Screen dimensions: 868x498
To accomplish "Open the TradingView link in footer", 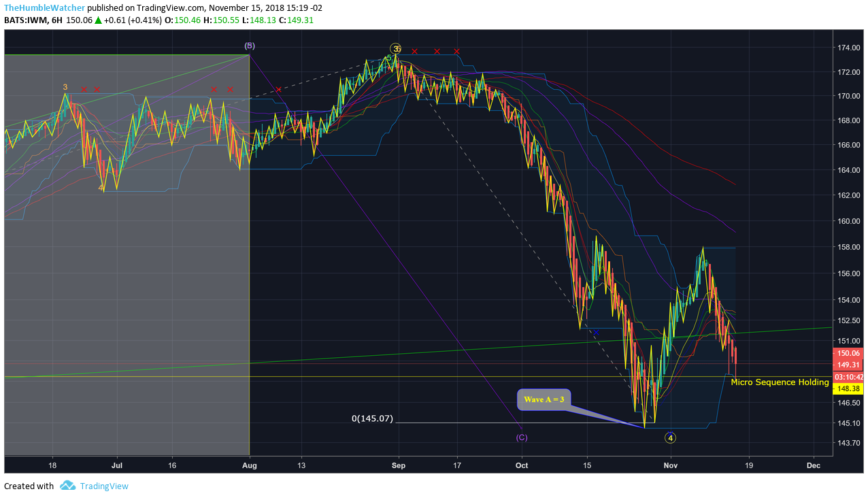I will tap(103, 486).
